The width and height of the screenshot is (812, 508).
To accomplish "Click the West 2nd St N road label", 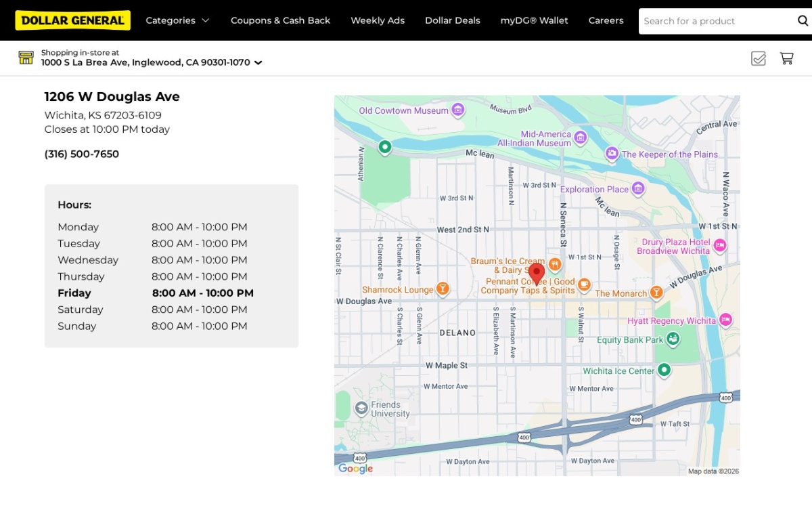I will pyautogui.click(x=463, y=230).
